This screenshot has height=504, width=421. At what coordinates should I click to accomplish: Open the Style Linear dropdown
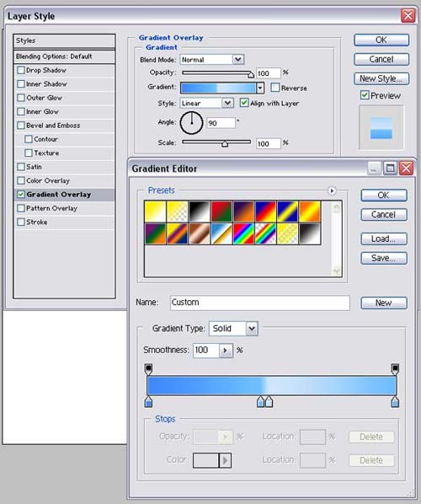[206, 103]
